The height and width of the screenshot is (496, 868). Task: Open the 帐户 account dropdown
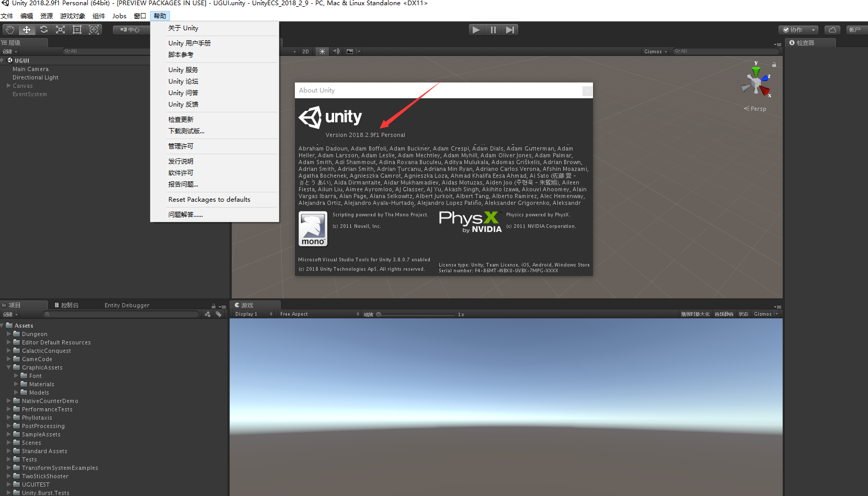[856, 30]
